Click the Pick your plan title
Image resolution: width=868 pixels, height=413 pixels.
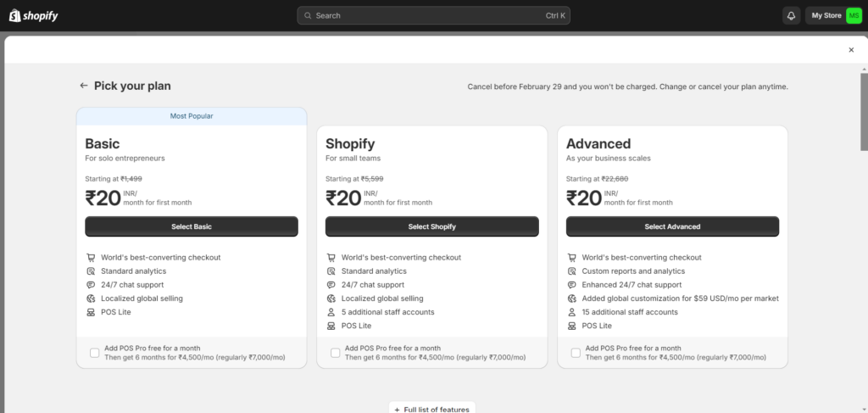click(x=132, y=86)
